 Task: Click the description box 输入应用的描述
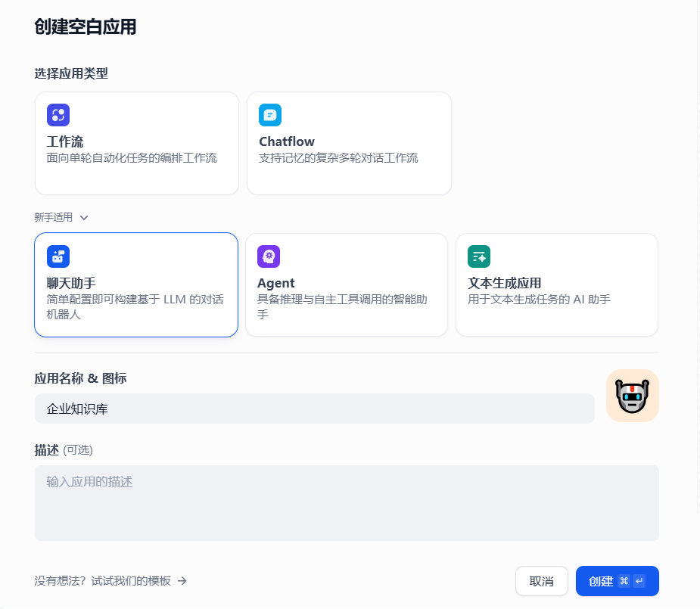tap(347, 503)
